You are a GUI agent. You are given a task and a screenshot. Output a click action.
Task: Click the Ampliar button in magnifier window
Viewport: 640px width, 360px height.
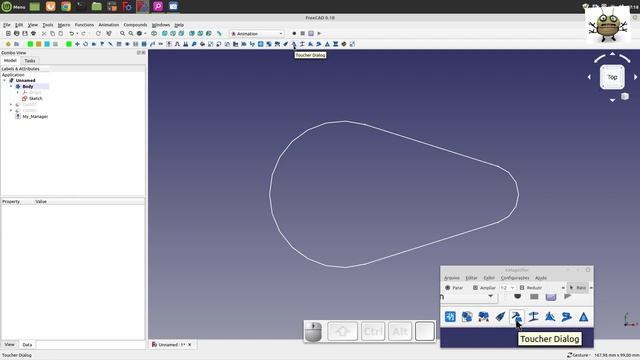pyautogui.click(x=484, y=288)
